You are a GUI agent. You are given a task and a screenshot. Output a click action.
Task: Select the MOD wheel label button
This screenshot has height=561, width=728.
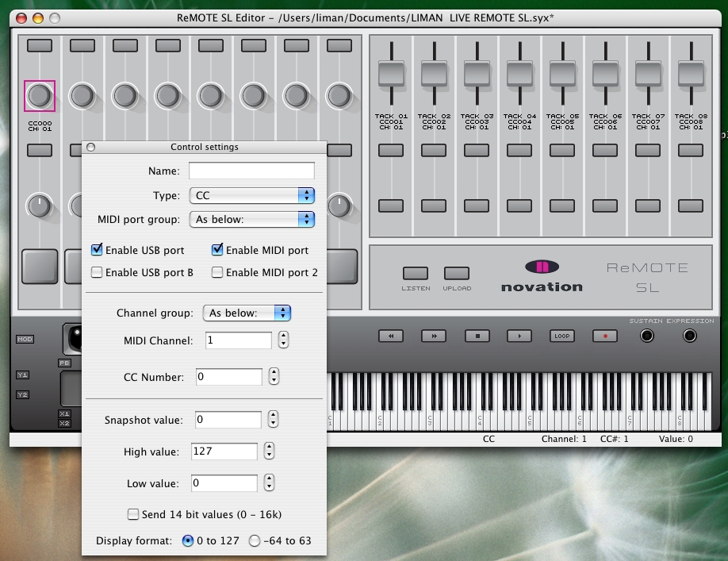click(25, 339)
